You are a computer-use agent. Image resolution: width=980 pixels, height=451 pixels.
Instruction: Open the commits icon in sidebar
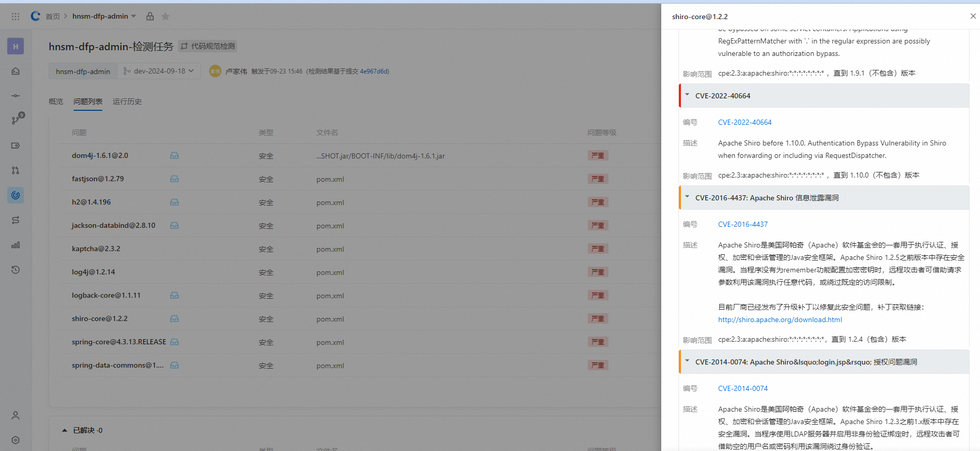click(16, 96)
